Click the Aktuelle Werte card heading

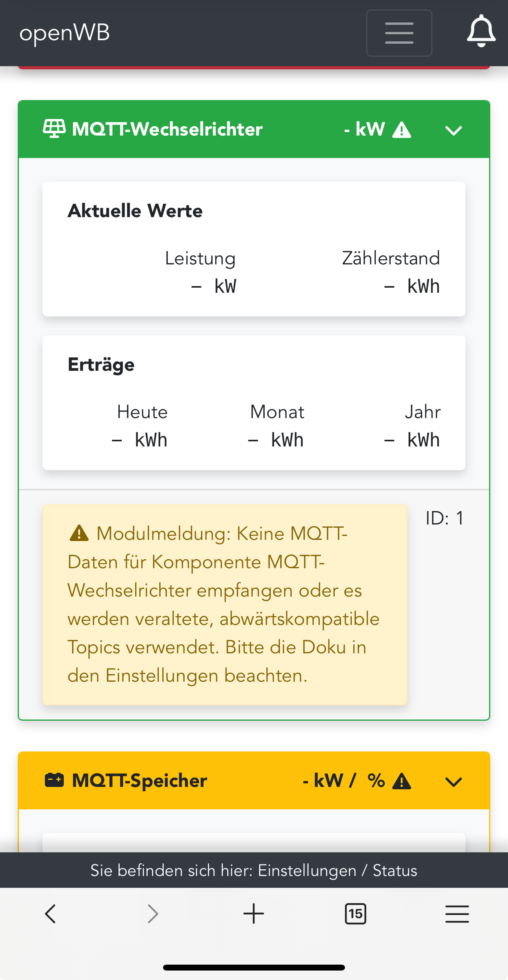tap(135, 211)
